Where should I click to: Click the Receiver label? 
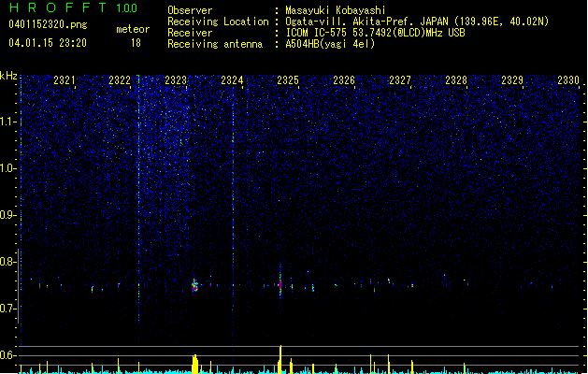[190, 33]
